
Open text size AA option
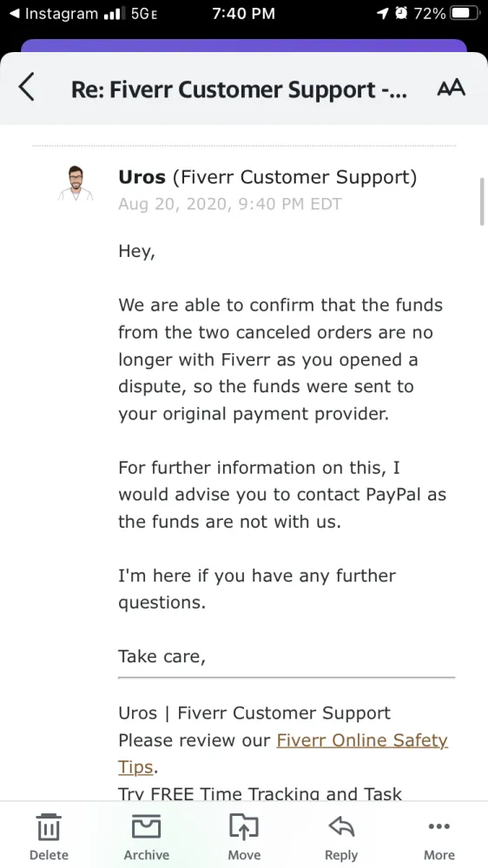(x=451, y=88)
